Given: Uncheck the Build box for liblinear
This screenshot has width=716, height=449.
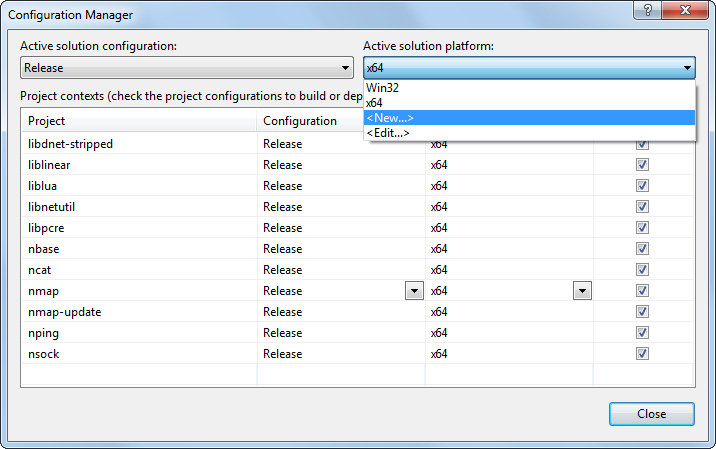Looking at the screenshot, I should pyautogui.click(x=642, y=164).
